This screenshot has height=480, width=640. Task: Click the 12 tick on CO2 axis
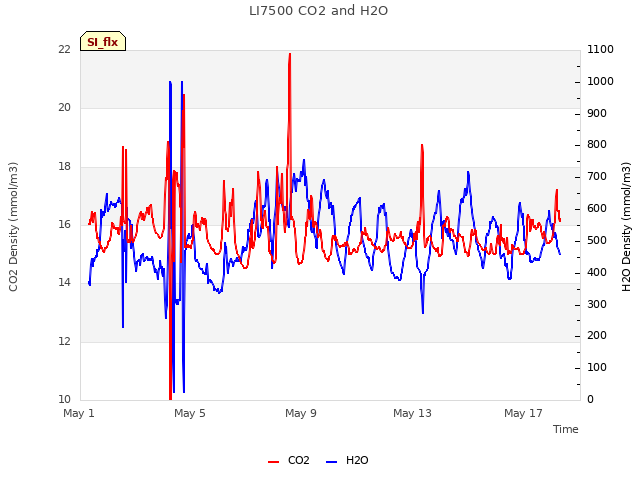point(64,341)
